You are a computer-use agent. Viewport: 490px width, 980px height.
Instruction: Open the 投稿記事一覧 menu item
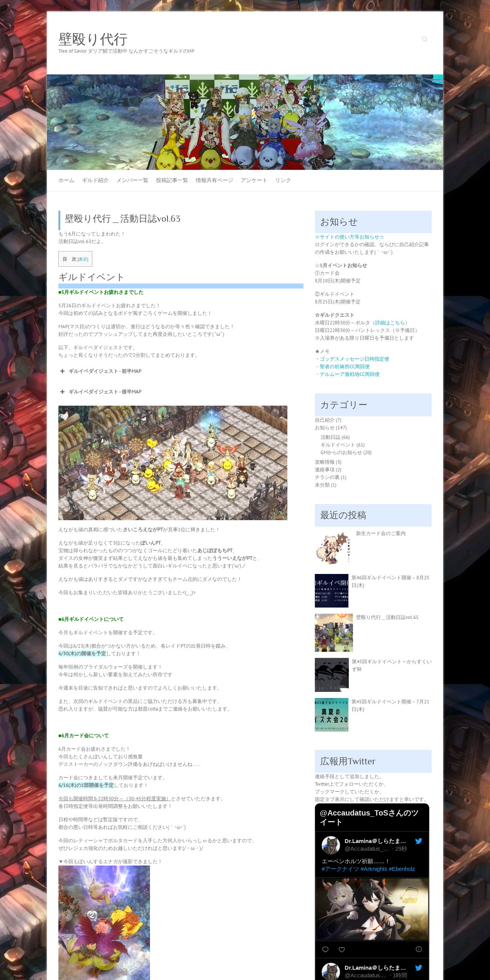pos(172,180)
